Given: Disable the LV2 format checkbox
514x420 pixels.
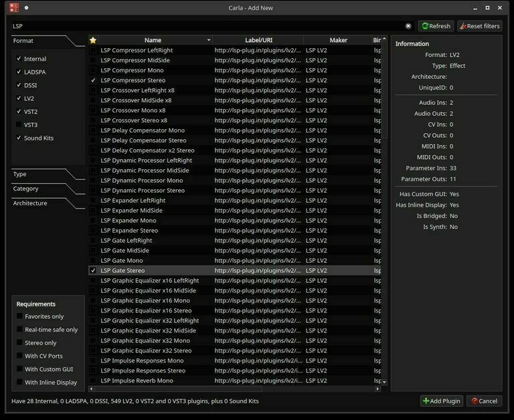Looking at the screenshot, I should click(x=19, y=98).
